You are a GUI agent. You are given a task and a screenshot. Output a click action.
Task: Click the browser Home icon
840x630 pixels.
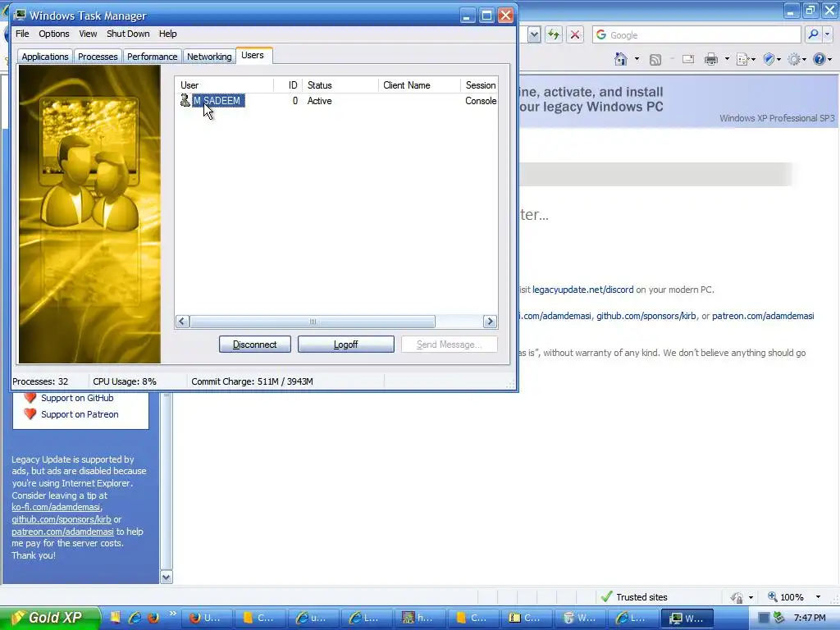[621, 59]
